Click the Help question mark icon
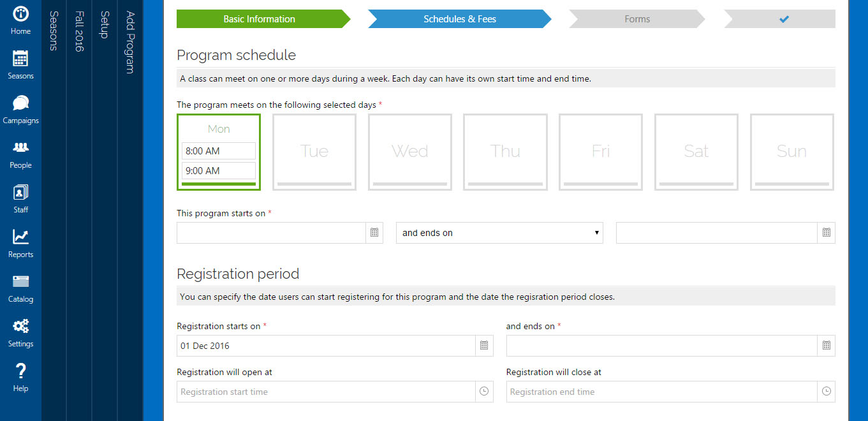Image resolution: width=868 pixels, height=421 pixels. pos(20,371)
